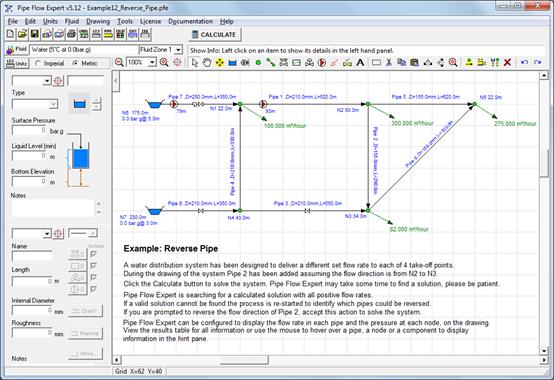Select the arrow pointer tool

click(x=194, y=63)
